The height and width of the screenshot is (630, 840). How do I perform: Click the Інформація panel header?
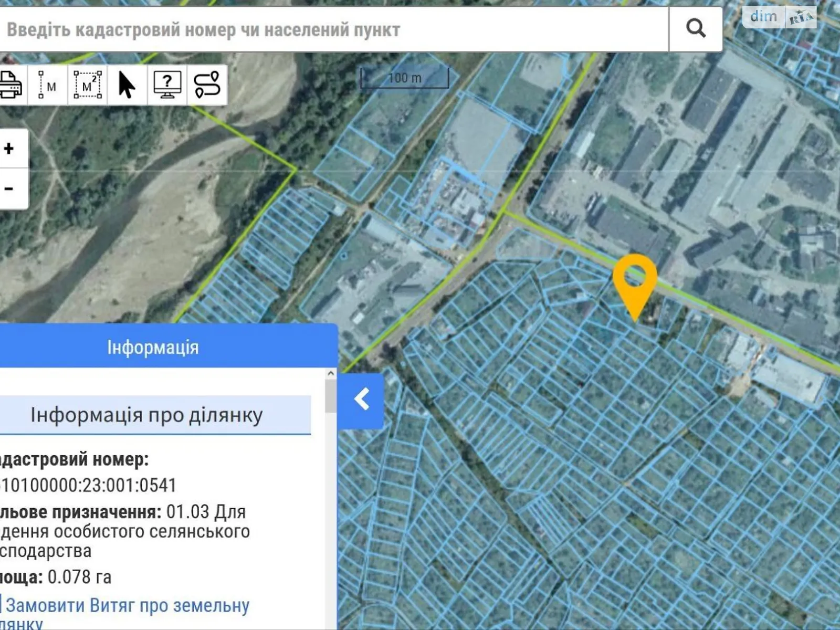[x=153, y=348]
